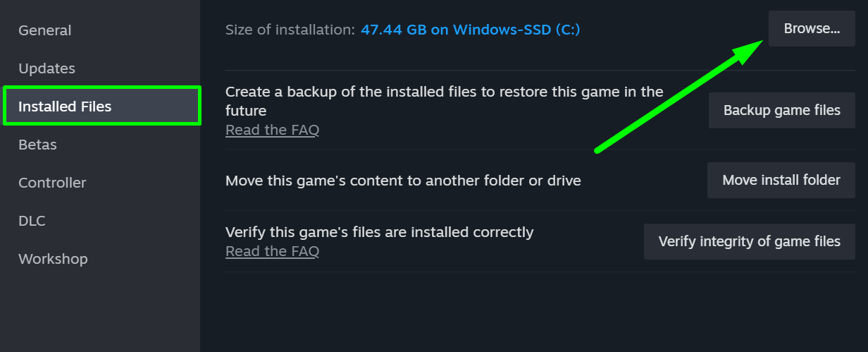Click Verify this game's files description

pos(380,232)
